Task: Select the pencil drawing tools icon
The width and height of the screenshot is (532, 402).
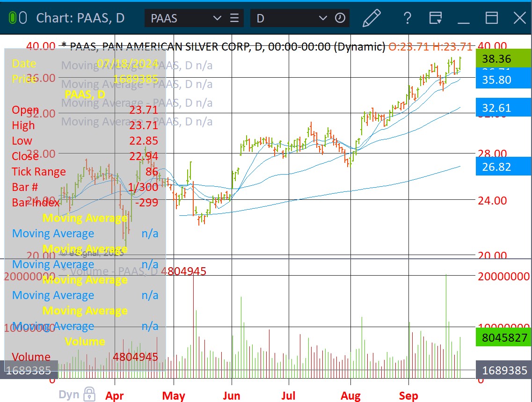Action: pyautogui.click(x=372, y=18)
